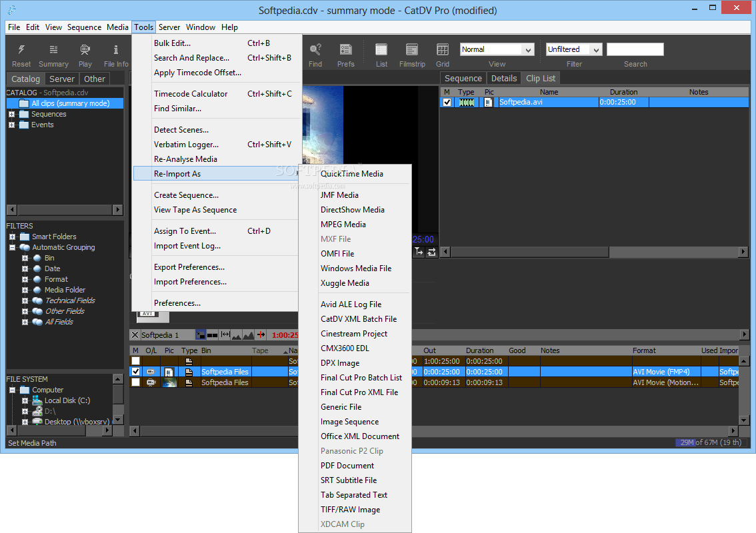
Task: Expand Local Disk (C:) node
Action: coord(25,400)
